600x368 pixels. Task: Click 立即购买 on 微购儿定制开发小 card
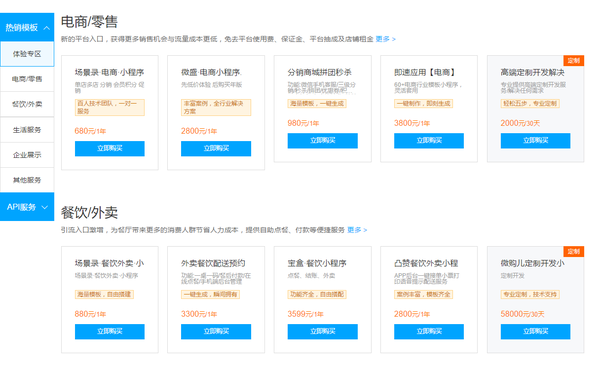click(x=535, y=332)
